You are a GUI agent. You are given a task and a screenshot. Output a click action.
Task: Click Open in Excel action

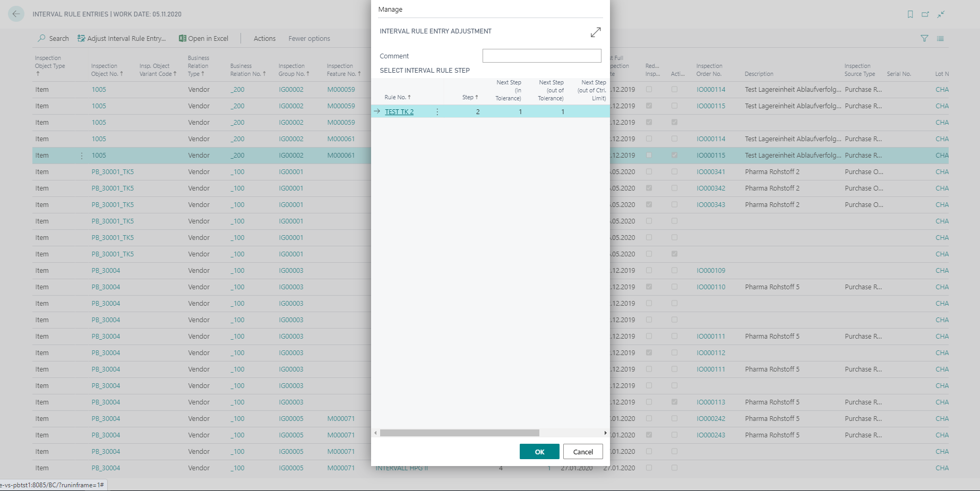tap(204, 38)
